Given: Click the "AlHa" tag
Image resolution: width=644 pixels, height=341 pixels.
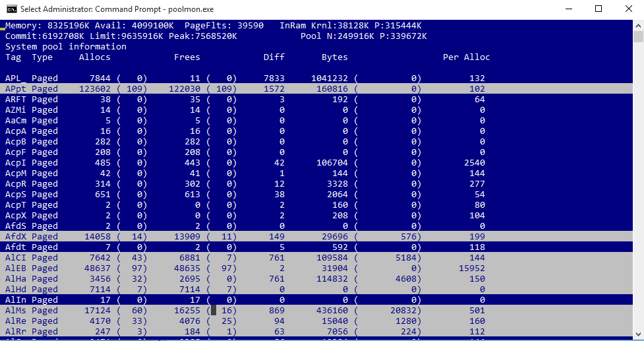Looking at the screenshot, I should [x=16, y=278].
